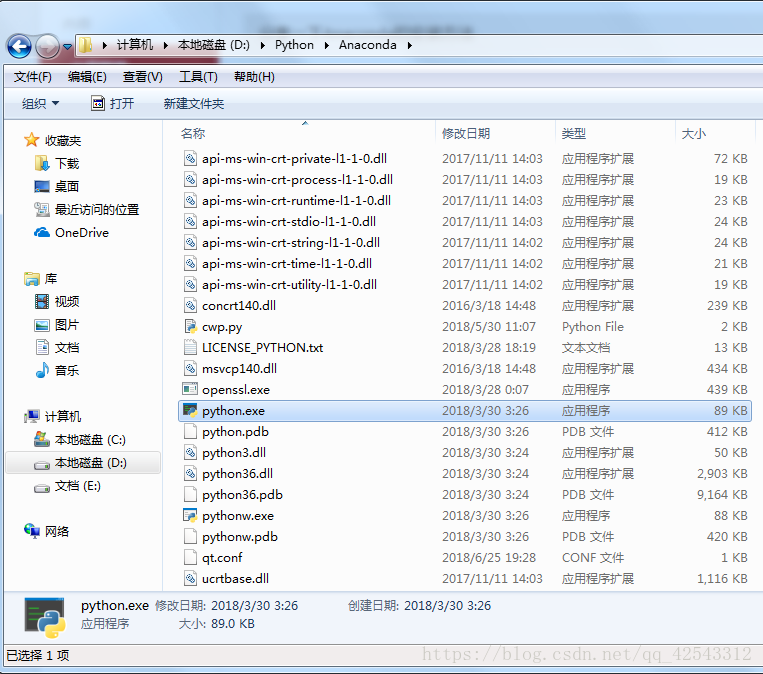Select api-ms-win-crt-runtime-l1-1-0.dll
763x674 pixels.
click(296, 200)
